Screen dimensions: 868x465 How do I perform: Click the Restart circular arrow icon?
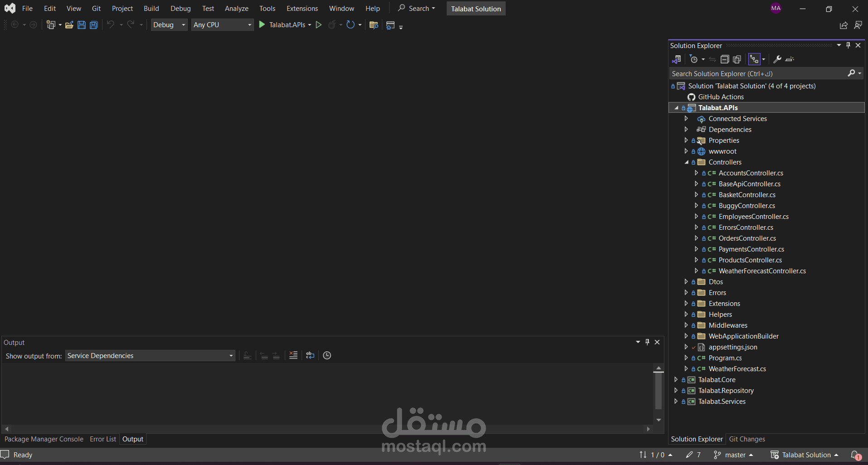tap(350, 24)
